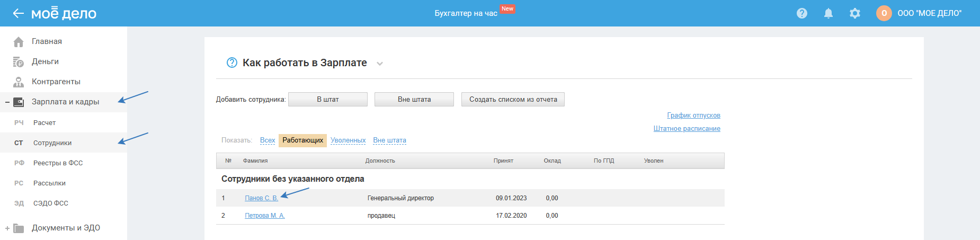Expand the Как работать в Зарплате chevron
Image resolution: width=980 pixels, height=240 pixels.
point(380,64)
